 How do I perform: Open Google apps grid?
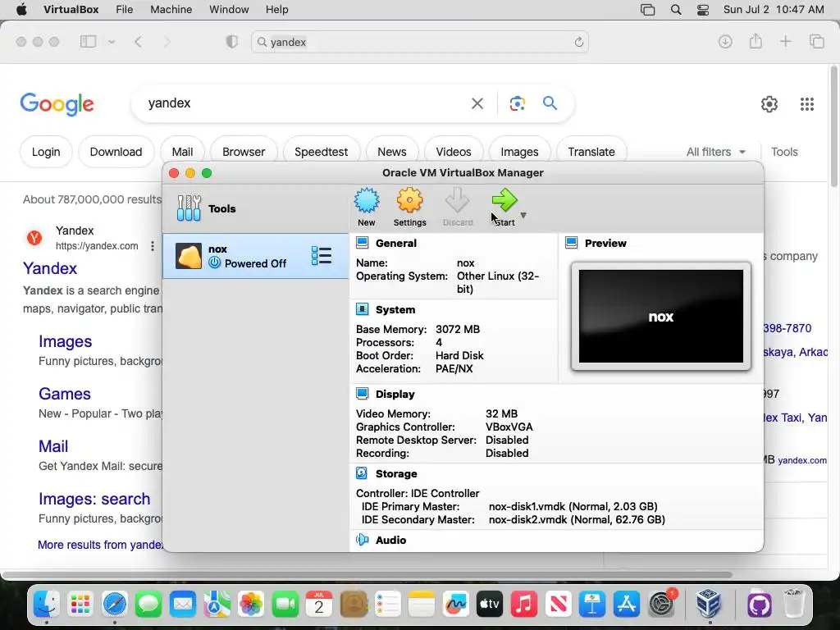coord(807,104)
